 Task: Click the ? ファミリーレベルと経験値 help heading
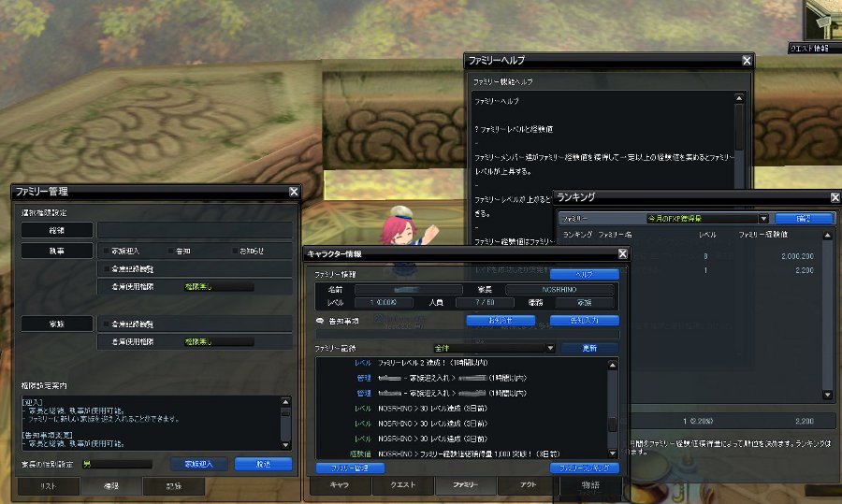click(514, 129)
